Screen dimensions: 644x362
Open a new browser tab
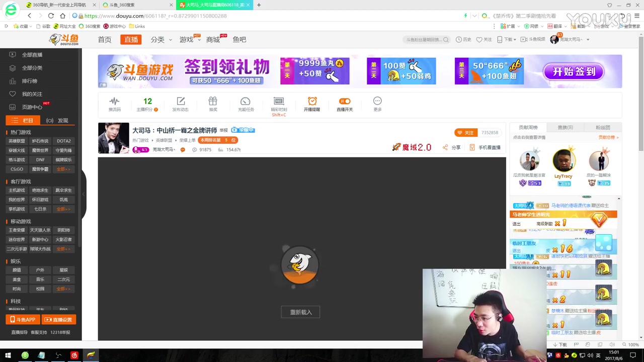pos(259,5)
